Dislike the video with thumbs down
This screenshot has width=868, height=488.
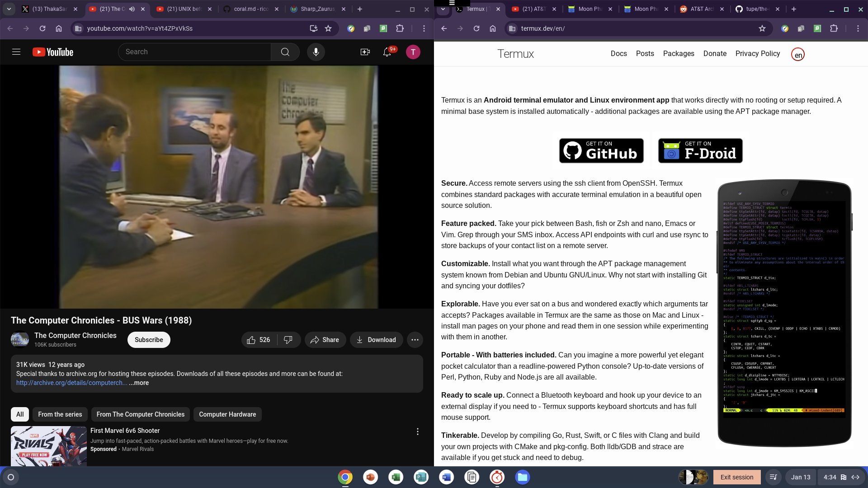pyautogui.click(x=288, y=340)
